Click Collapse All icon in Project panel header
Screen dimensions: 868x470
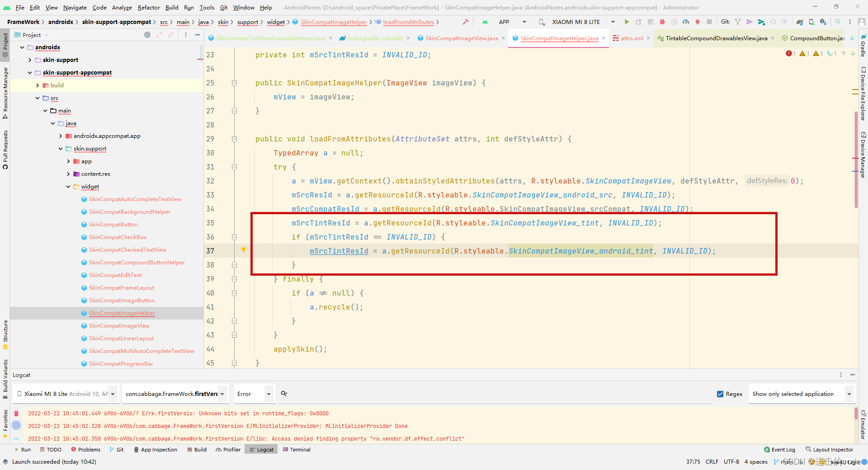tap(171, 35)
